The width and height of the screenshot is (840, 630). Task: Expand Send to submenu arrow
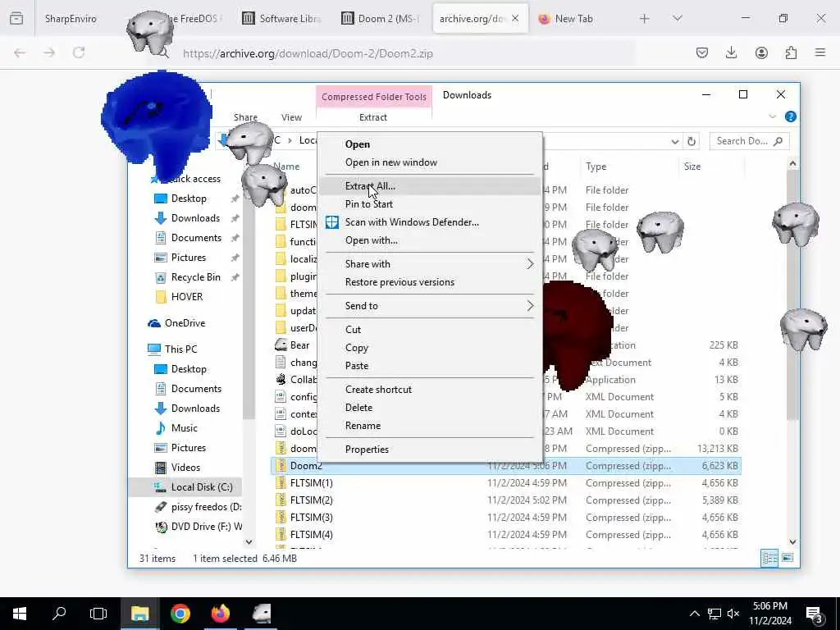(x=530, y=306)
